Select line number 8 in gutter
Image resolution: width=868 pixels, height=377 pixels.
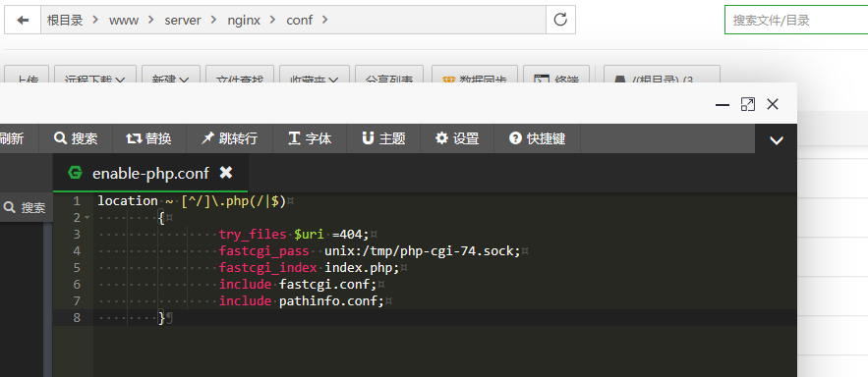point(77,318)
